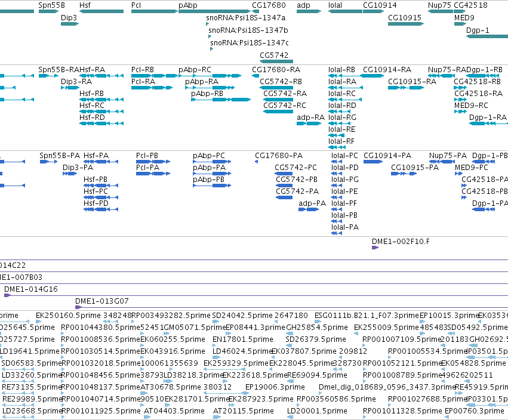Image resolution: width=508 pixels, height=420 pixels.
Task: Select the pAbp-PC protein label
Action: pos(209,156)
